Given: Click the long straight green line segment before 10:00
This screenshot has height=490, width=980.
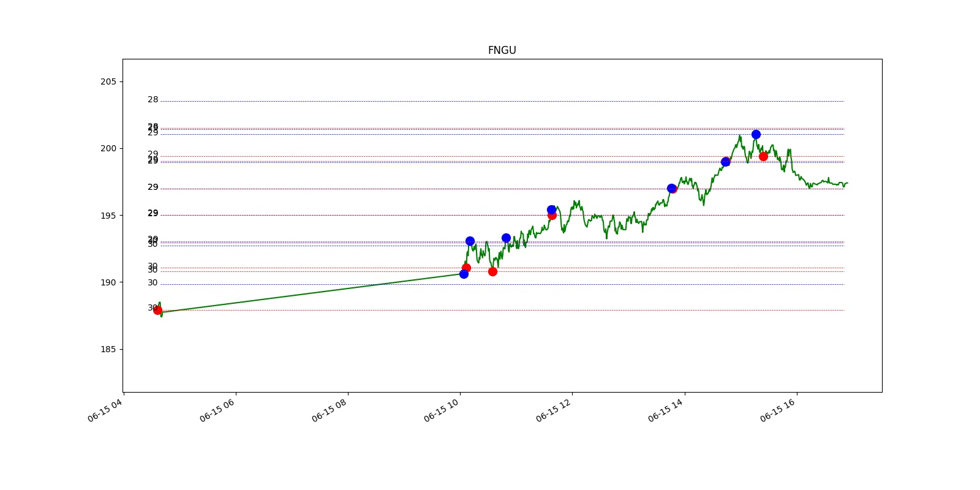Looking at the screenshot, I should [x=312, y=293].
